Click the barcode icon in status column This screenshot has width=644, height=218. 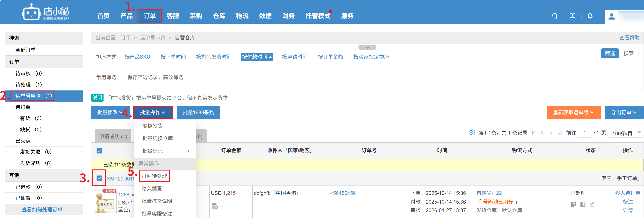pos(582,204)
